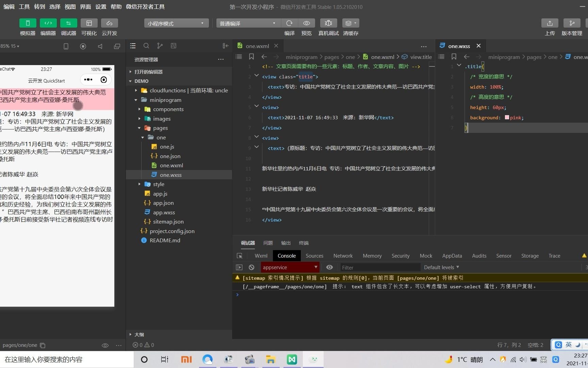The height and width of the screenshot is (368, 588).
Task: Open the 问题 panel tab
Action: point(268,243)
